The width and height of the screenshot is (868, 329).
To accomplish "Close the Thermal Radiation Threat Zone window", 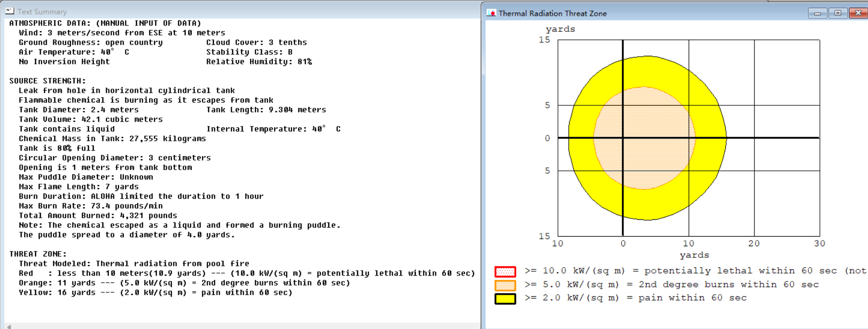I will (x=858, y=13).
